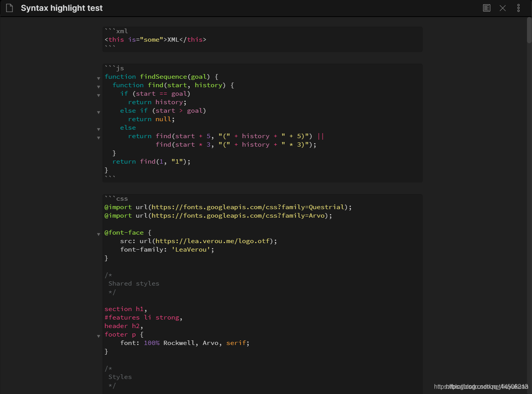Click the '#features li strong,' selector
Screen dimensions: 532x394
click(143, 318)
